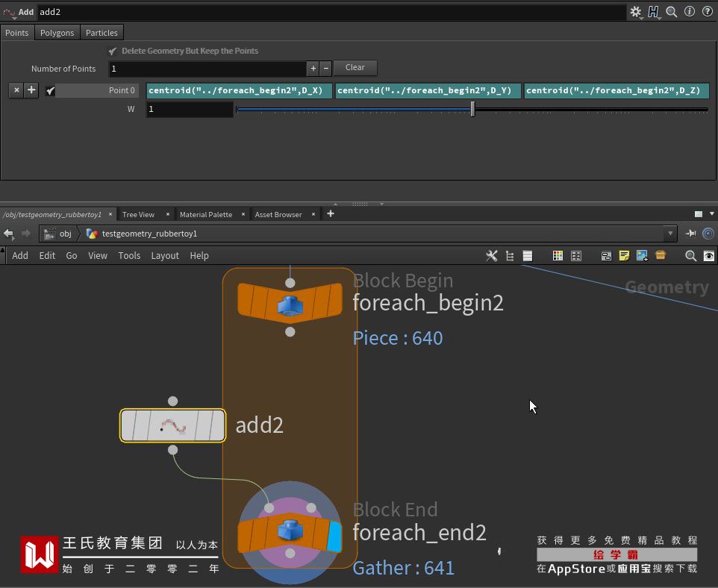Open the network Add menu
718x588 pixels.
click(x=20, y=255)
